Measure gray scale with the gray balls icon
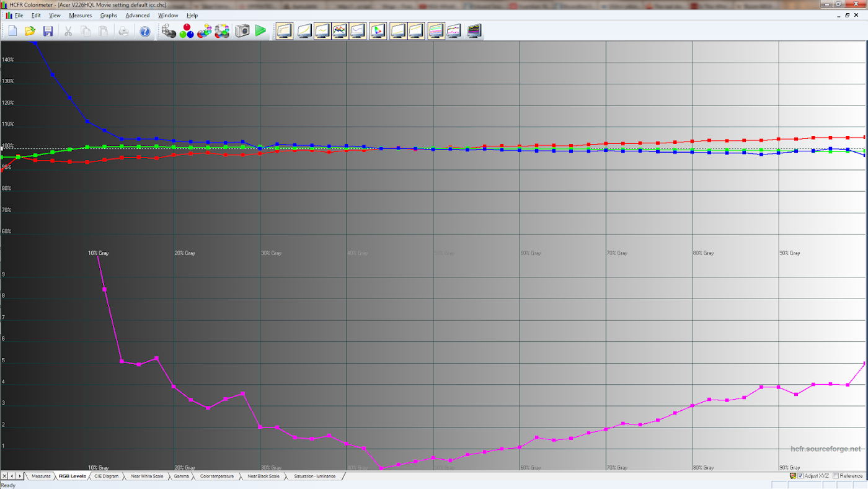Image resolution: width=868 pixels, height=489 pixels. pos(168,30)
